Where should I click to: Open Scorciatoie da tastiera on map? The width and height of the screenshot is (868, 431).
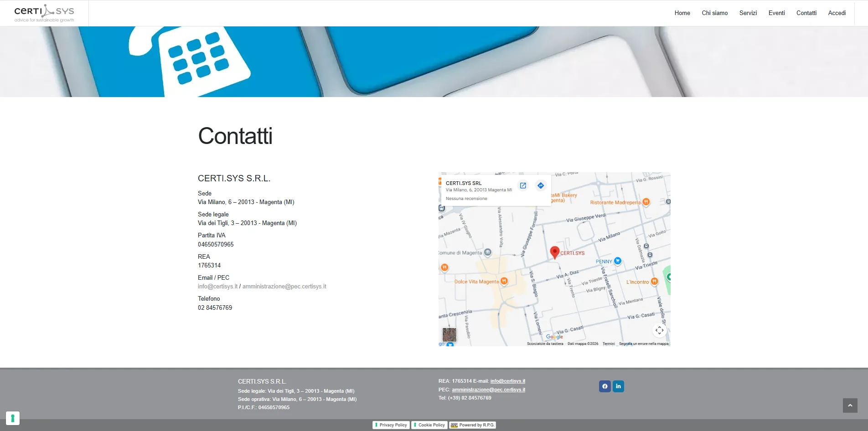click(545, 344)
